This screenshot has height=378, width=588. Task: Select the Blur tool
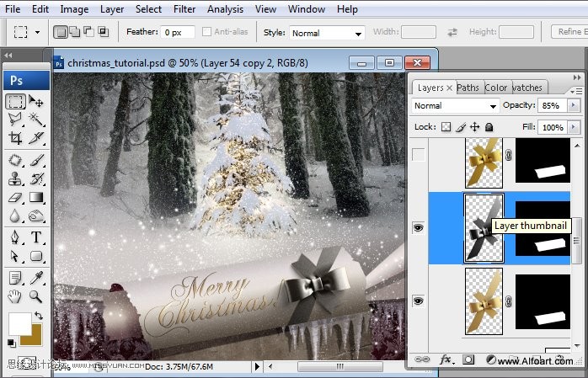click(15, 216)
